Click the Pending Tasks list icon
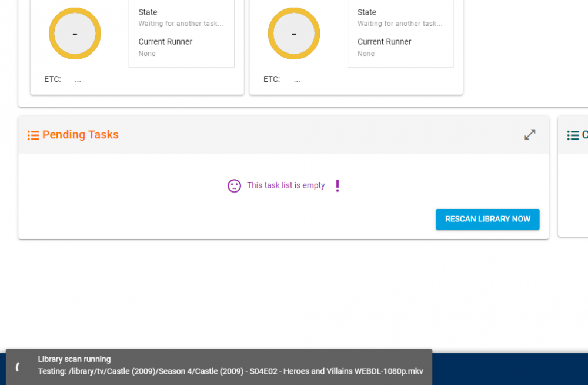This screenshot has width=588, height=385. (x=33, y=135)
